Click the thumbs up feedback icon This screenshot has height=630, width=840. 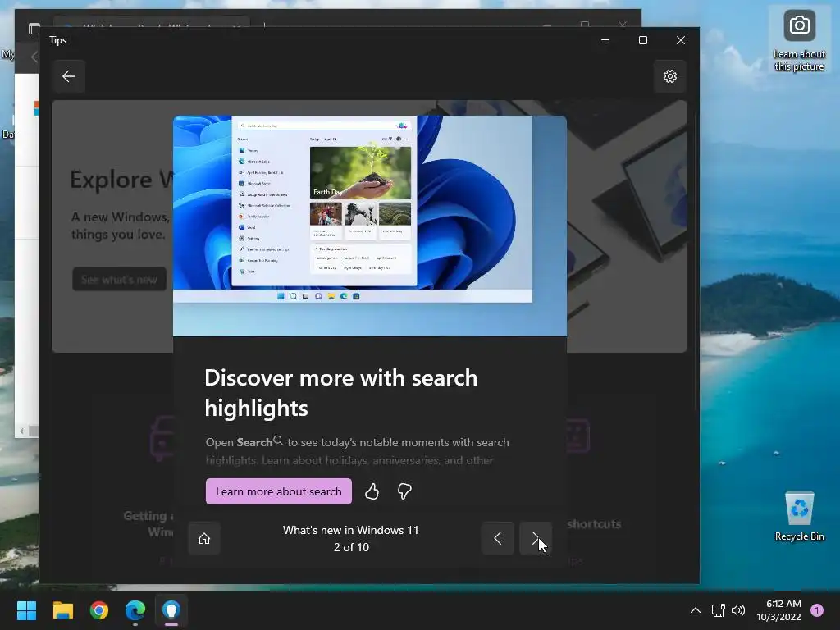pos(372,491)
